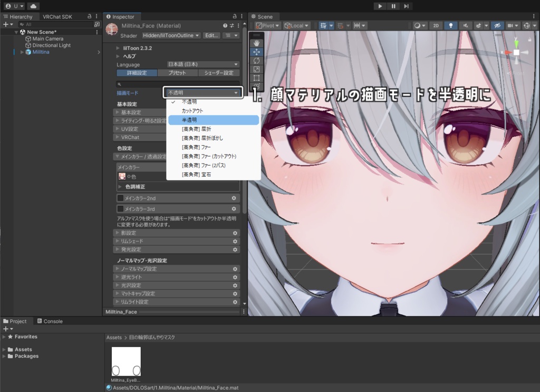Expand the Milltina object in Hierarchy
The height and width of the screenshot is (392, 540).
tap(22, 52)
